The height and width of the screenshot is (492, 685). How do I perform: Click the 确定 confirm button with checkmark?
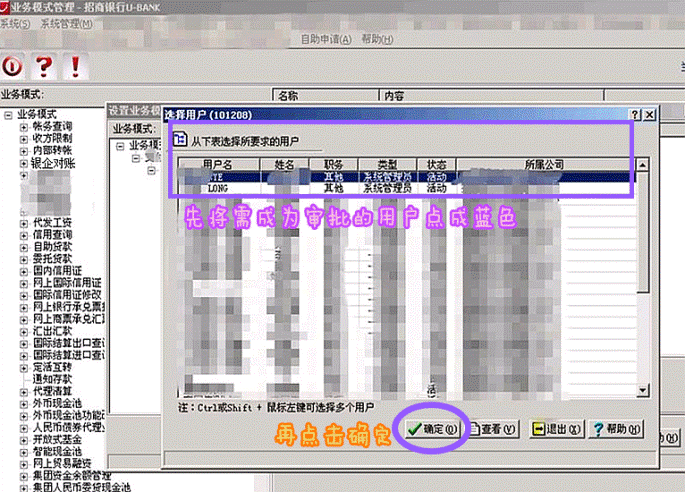(x=432, y=429)
